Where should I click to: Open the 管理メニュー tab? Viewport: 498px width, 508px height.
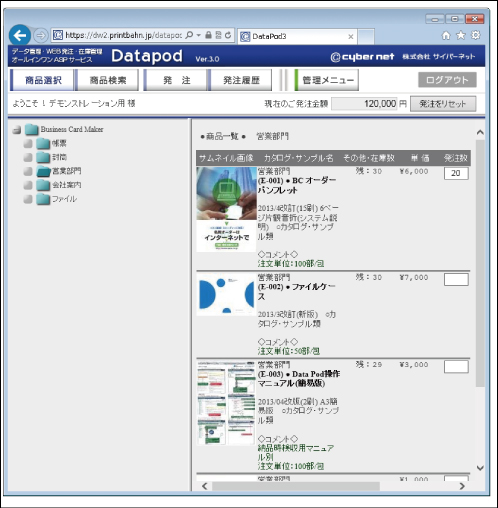(x=327, y=80)
